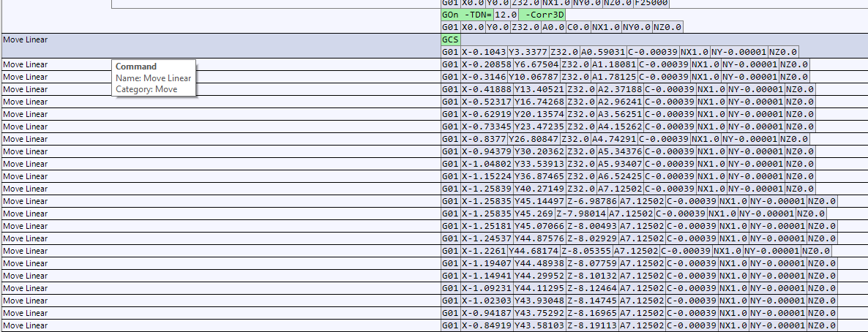Select the Y13.40521 cell
This screenshot has width=868, height=332.
539,89
